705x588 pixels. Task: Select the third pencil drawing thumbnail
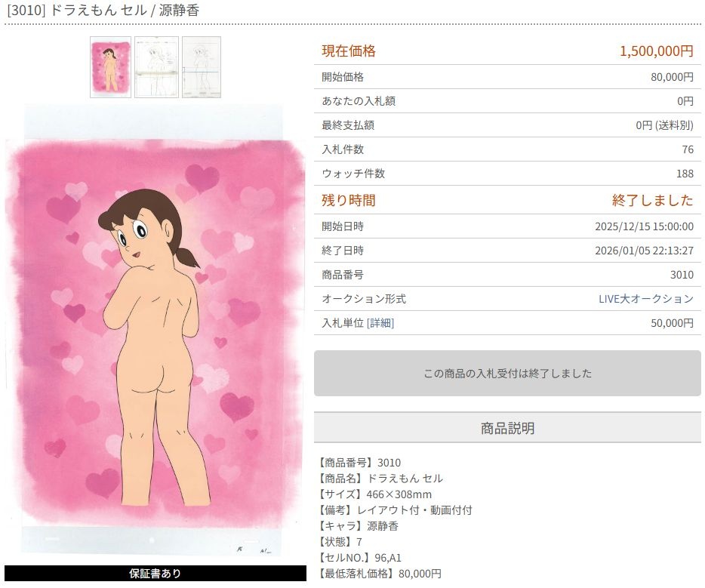202,67
